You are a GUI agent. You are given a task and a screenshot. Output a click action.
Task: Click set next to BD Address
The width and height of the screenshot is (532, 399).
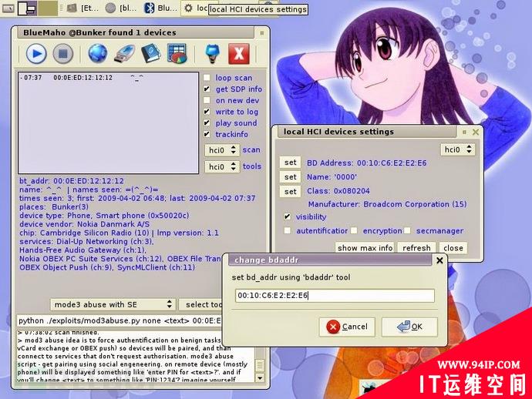pyautogui.click(x=290, y=163)
